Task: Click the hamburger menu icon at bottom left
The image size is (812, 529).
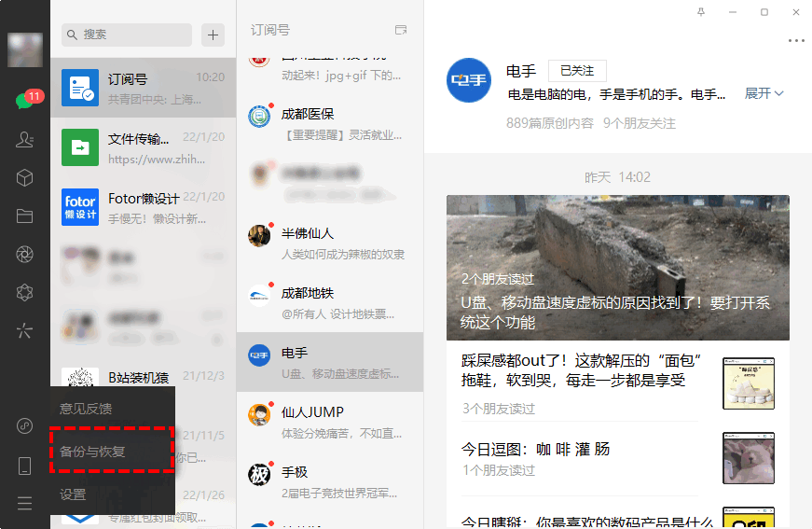Action: [x=25, y=503]
